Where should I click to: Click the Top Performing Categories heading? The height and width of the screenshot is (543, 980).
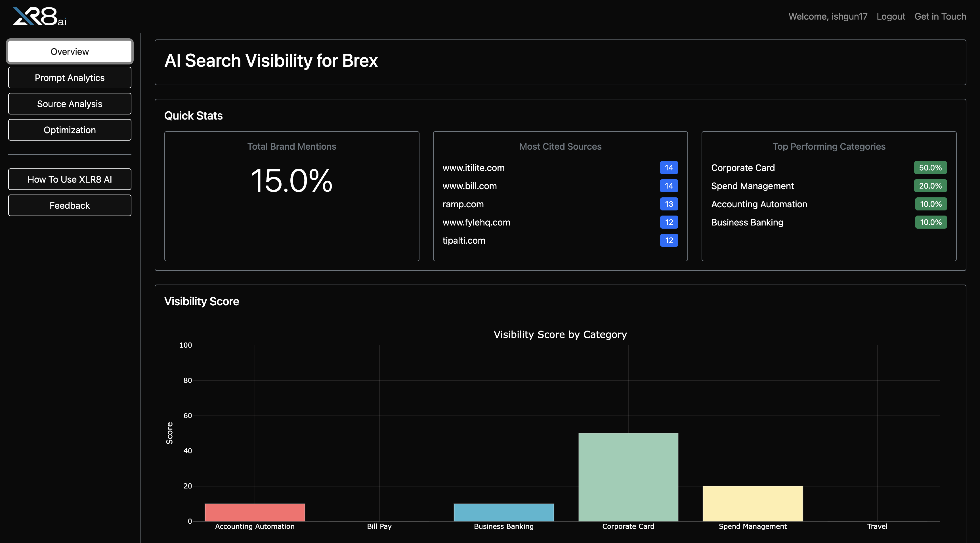[829, 147]
